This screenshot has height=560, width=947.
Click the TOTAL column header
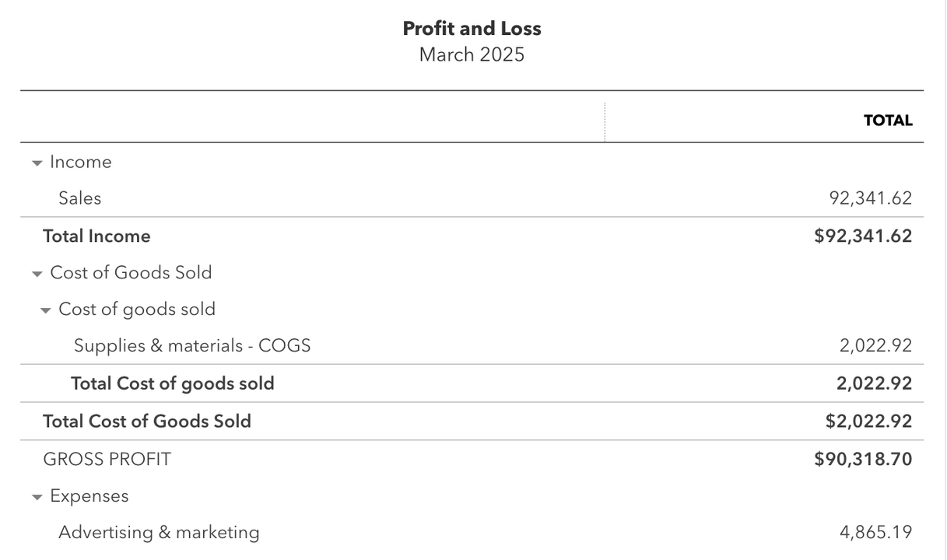click(887, 121)
